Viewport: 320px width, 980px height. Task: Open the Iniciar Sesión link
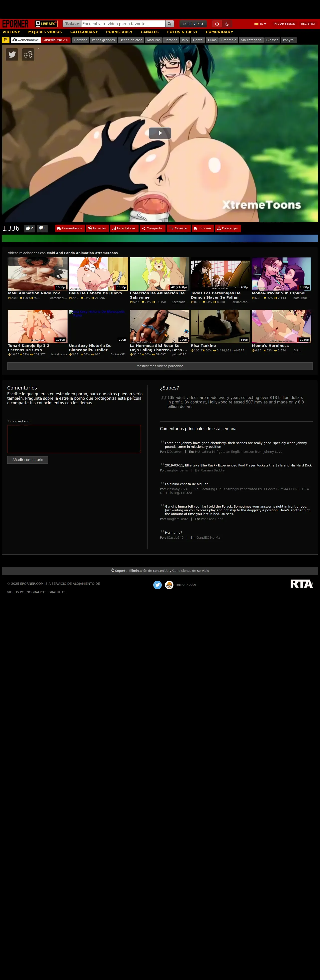[x=284, y=24]
